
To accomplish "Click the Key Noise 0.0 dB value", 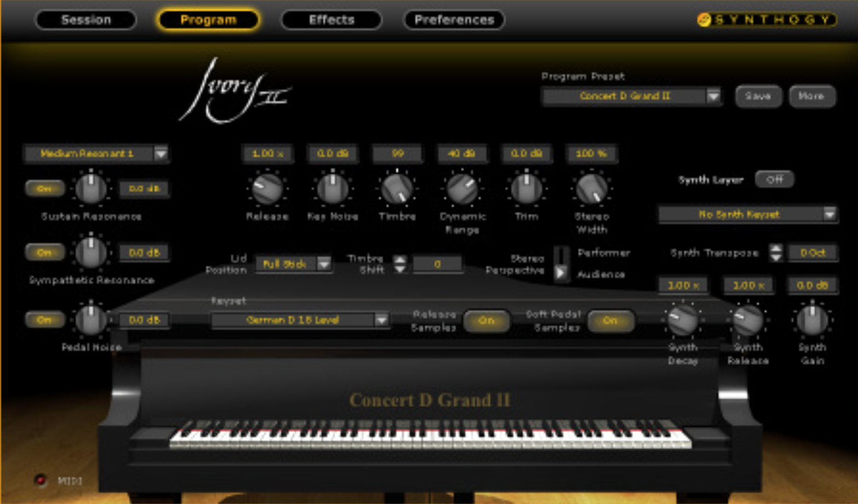I will coord(333,153).
